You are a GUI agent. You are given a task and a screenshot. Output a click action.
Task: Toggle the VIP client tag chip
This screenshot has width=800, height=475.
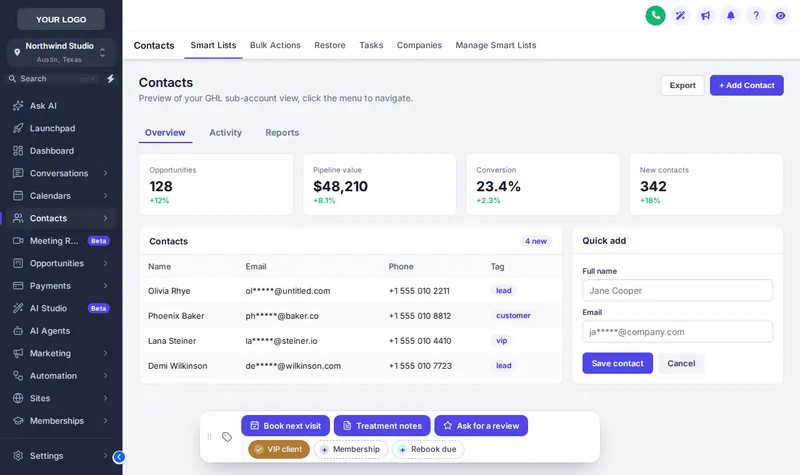coord(279,449)
